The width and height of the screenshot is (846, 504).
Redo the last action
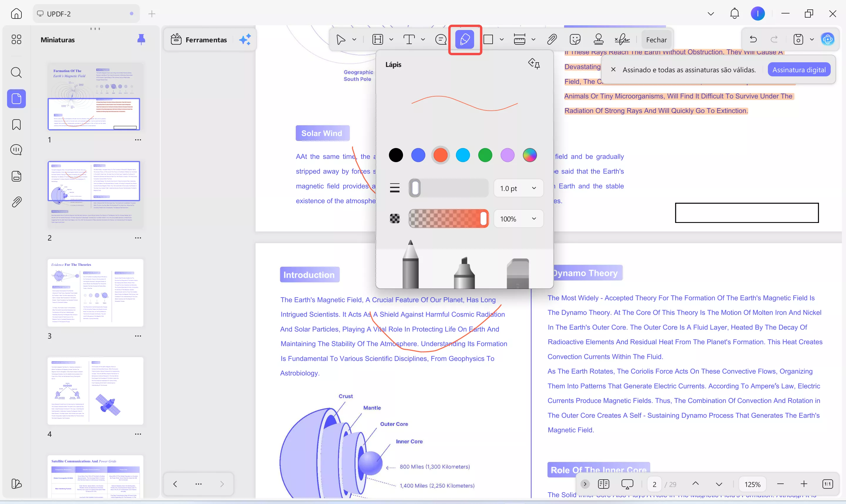[774, 39]
